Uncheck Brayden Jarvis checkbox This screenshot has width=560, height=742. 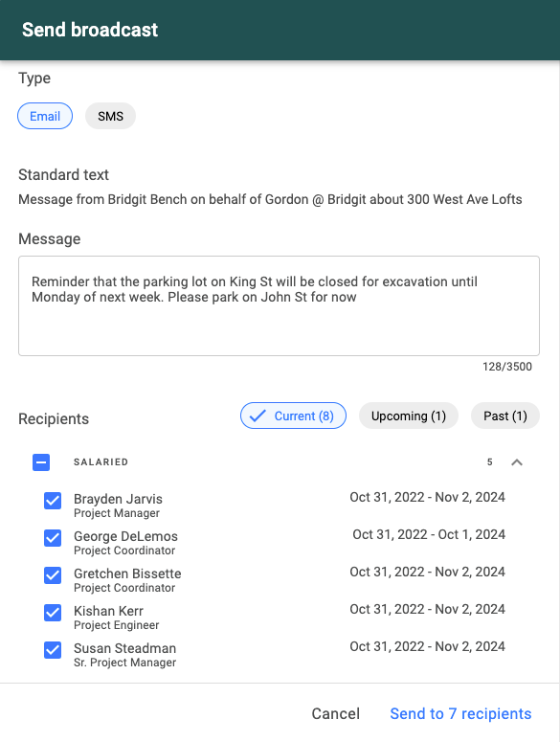pos(53,501)
